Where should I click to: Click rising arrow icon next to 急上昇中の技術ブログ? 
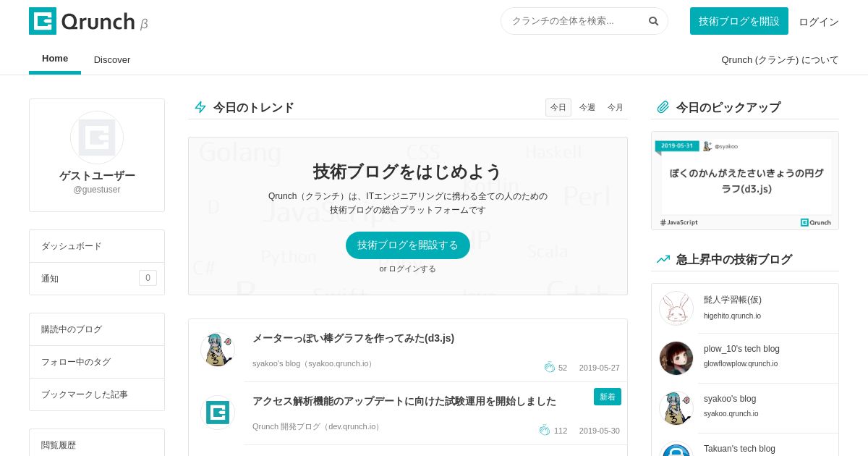pos(663,259)
